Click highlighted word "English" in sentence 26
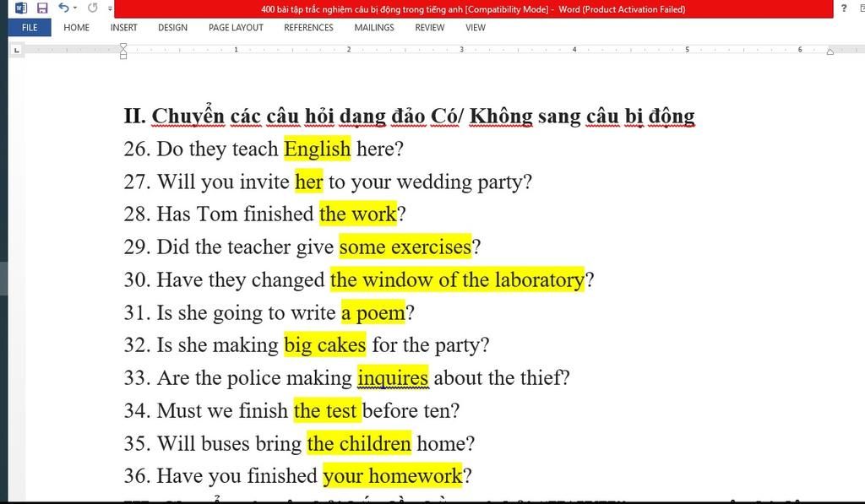Viewport: 865px width, 504px height. (x=318, y=149)
